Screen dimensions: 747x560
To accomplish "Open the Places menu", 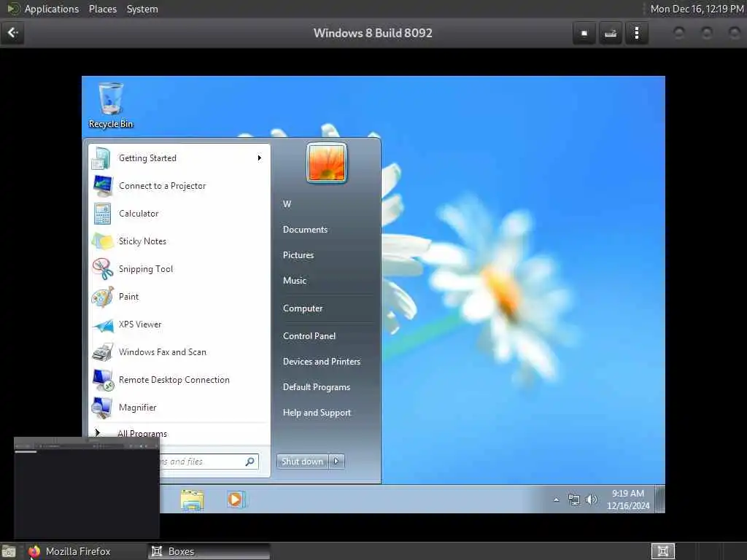I will [103, 9].
